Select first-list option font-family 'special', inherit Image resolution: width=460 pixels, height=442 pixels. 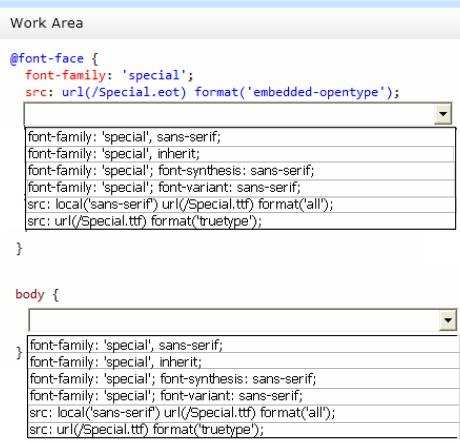(240, 154)
